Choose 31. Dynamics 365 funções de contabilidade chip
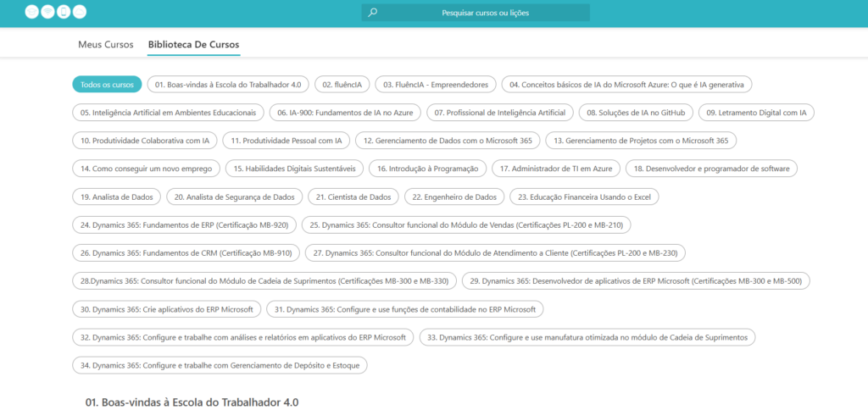 click(405, 308)
